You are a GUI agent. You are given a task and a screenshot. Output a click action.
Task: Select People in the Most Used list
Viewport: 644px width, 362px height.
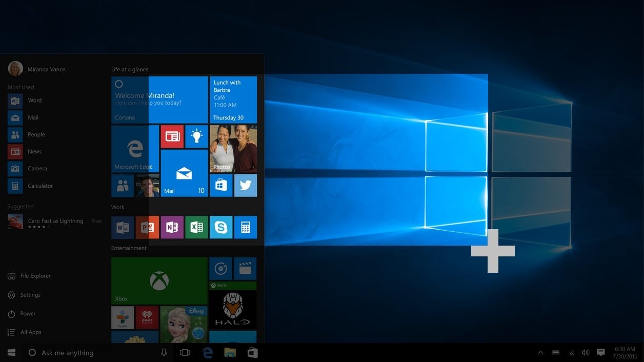point(26,134)
